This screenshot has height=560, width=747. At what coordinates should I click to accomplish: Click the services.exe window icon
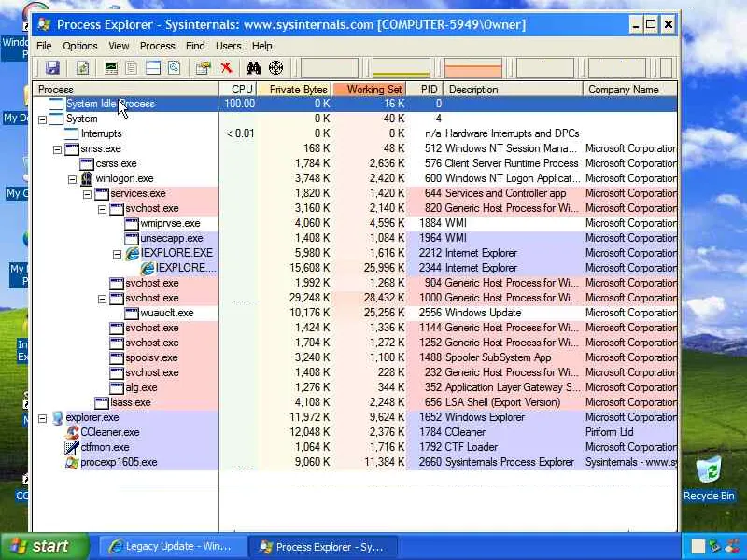(x=102, y=194)
